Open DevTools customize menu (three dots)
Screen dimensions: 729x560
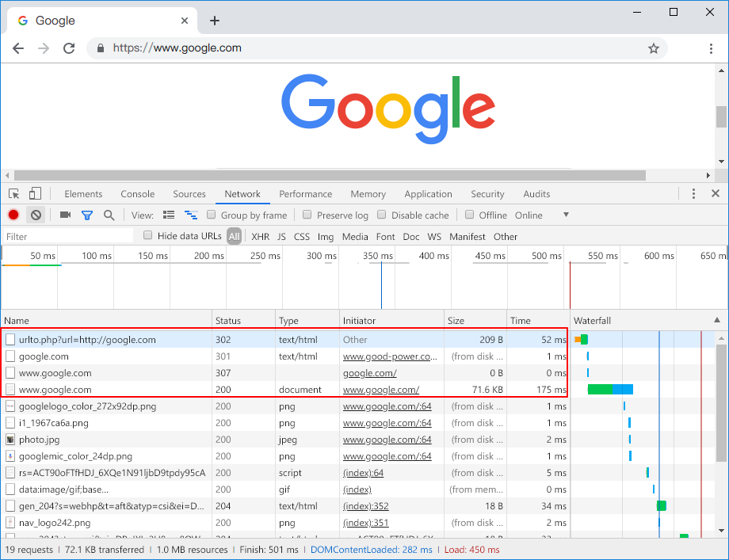click(x=693, y=194)
